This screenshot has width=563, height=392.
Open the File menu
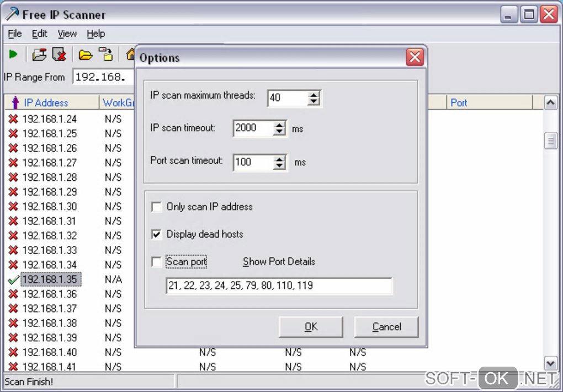15,34
